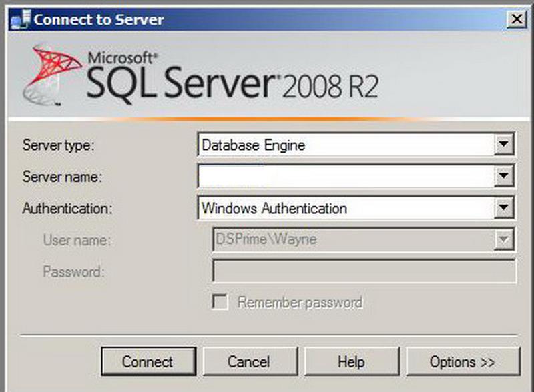This screenshot has width=534, height=392.
Task: Click the Password label
Action: tap(73, 272)
